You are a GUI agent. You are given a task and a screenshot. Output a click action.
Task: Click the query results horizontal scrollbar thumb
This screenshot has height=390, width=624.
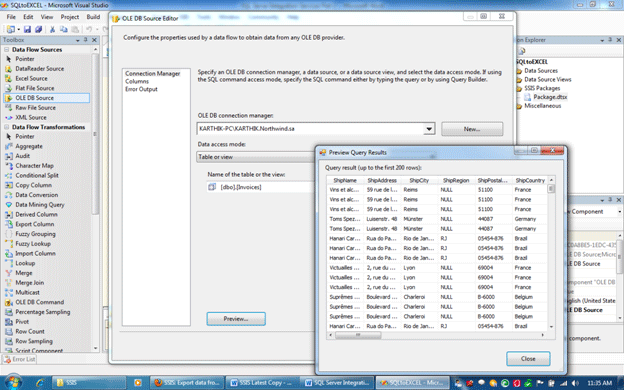[358, 335]
